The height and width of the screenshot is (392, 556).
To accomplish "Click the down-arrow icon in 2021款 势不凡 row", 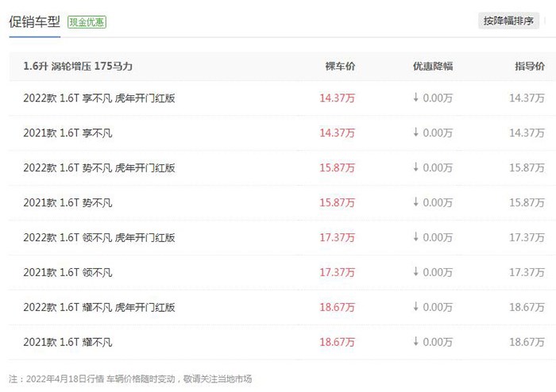I will (x=416, y=202).
